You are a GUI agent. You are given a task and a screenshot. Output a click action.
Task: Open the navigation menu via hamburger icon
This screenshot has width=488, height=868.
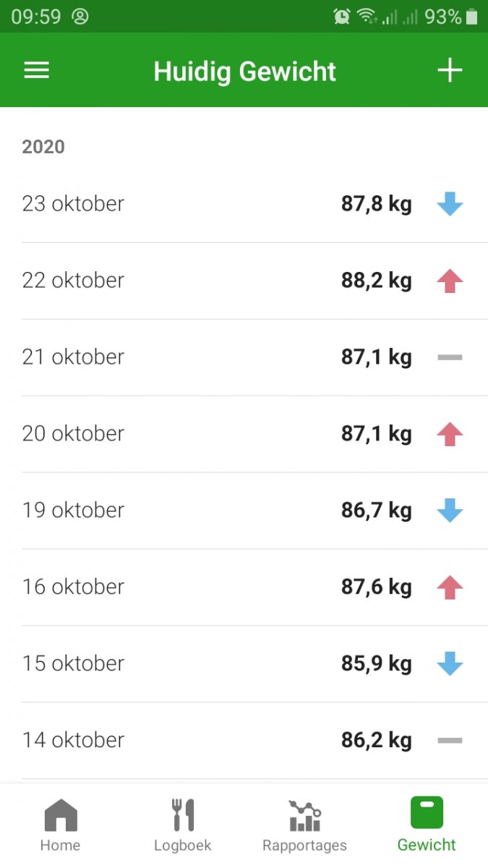[36, 70]
